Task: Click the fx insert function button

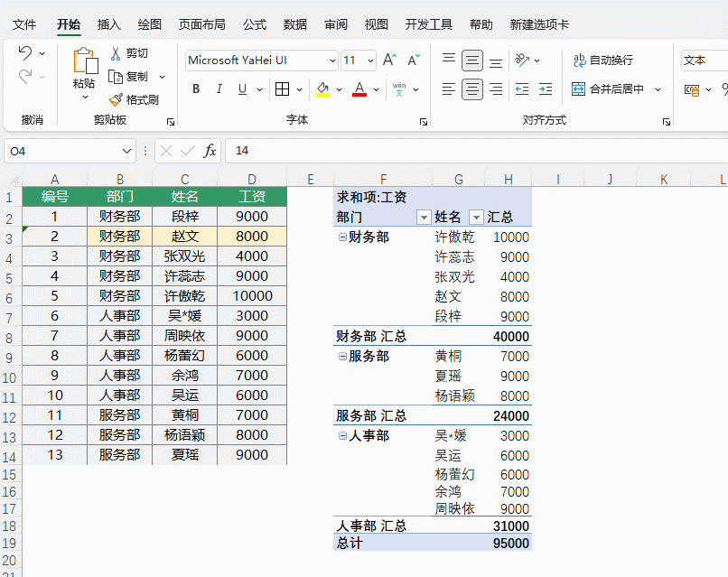Action: 210,151
